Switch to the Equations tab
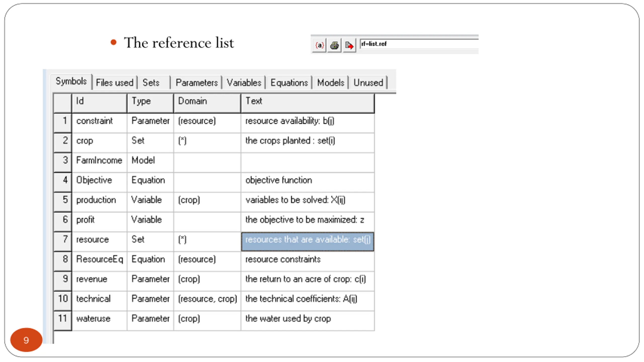Image resolution: width=644 pixels, height=362 pixels. point(289,82)
